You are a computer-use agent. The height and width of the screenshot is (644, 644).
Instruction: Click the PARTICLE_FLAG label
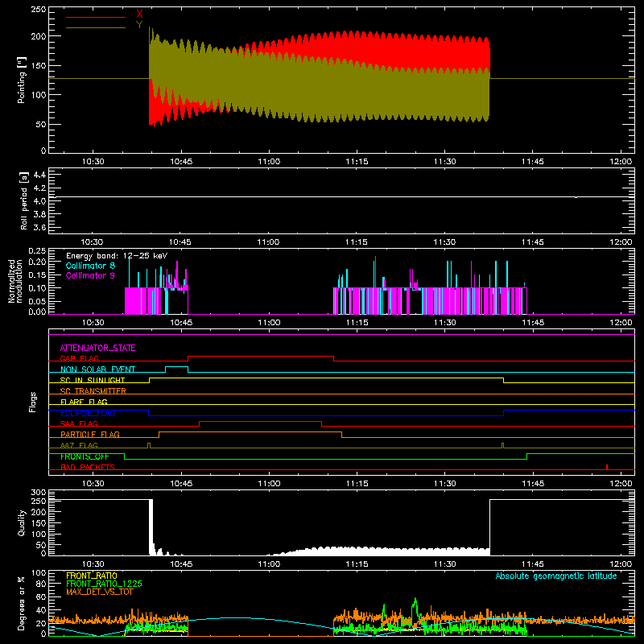[x=90, y=434]
